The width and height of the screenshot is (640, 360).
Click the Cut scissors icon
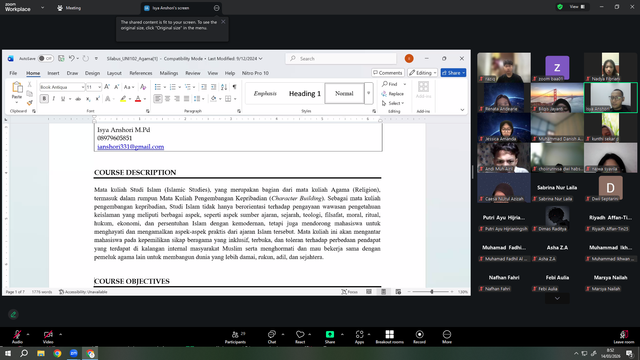click(x=29, y=84)
